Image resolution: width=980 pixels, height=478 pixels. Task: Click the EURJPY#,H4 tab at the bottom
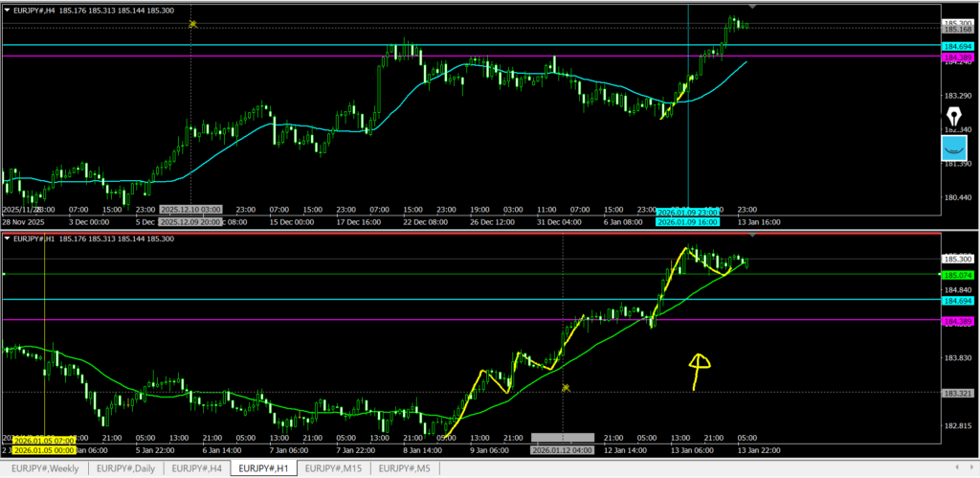[x=198, y=468]
